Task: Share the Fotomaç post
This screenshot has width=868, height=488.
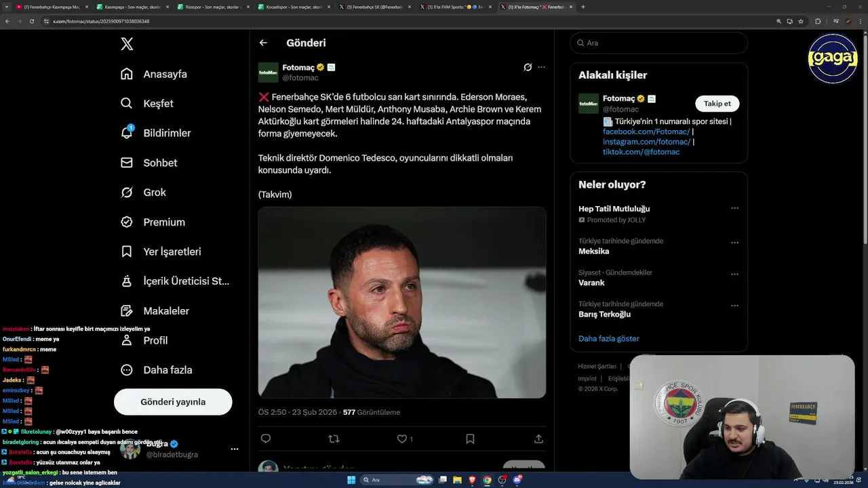Action: [x=538, y=439]
